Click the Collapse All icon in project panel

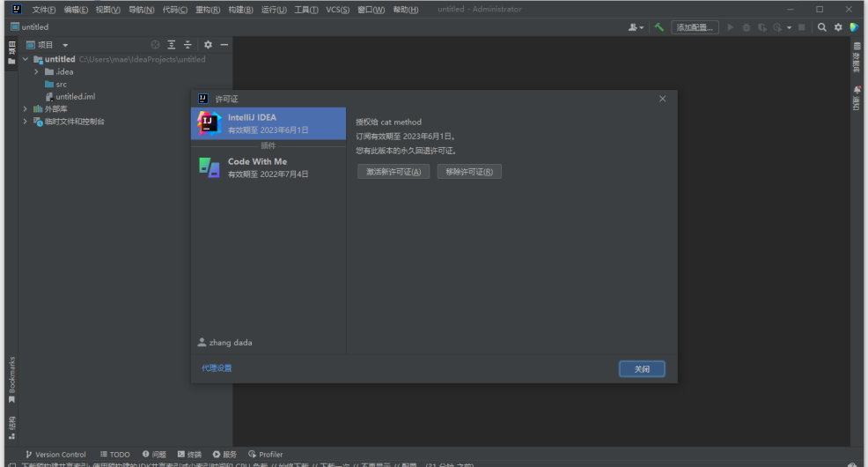(x=188, y=45)
